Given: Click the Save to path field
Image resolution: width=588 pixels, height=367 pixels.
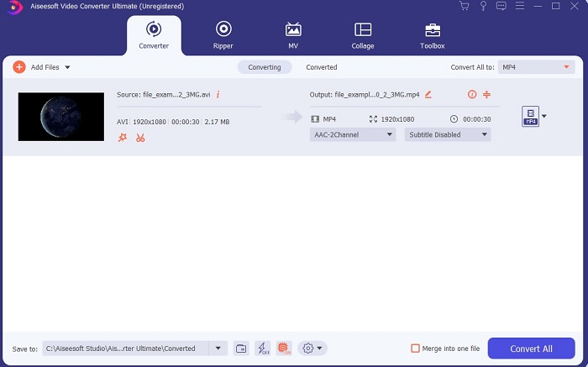Looking at the screenshot, I should click(126, 349).
